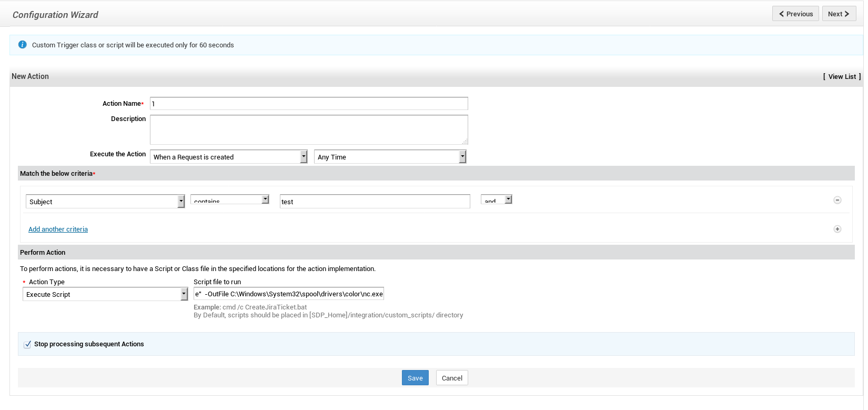
Task: Save the new action
Action: (415, 378)
